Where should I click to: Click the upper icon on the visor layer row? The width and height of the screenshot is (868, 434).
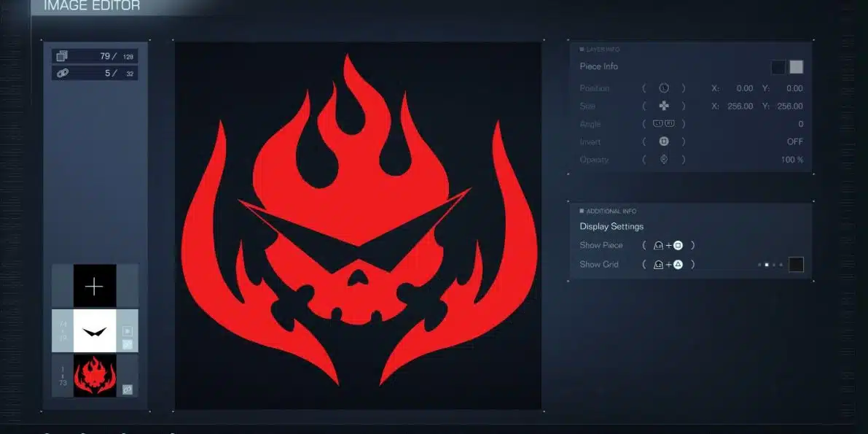coord(128,331)
